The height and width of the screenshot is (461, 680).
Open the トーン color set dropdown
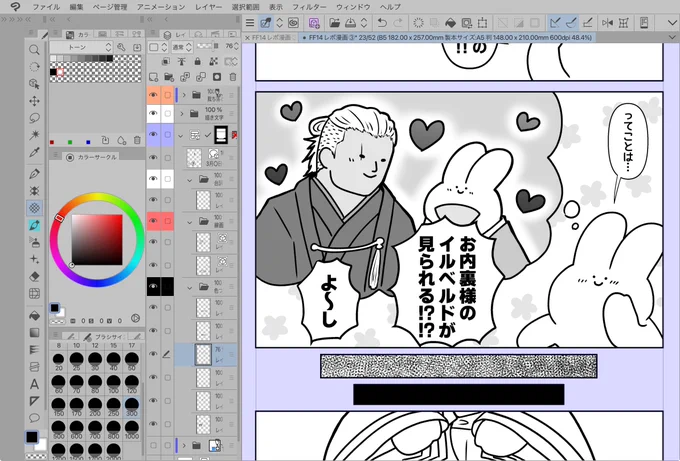81,47
